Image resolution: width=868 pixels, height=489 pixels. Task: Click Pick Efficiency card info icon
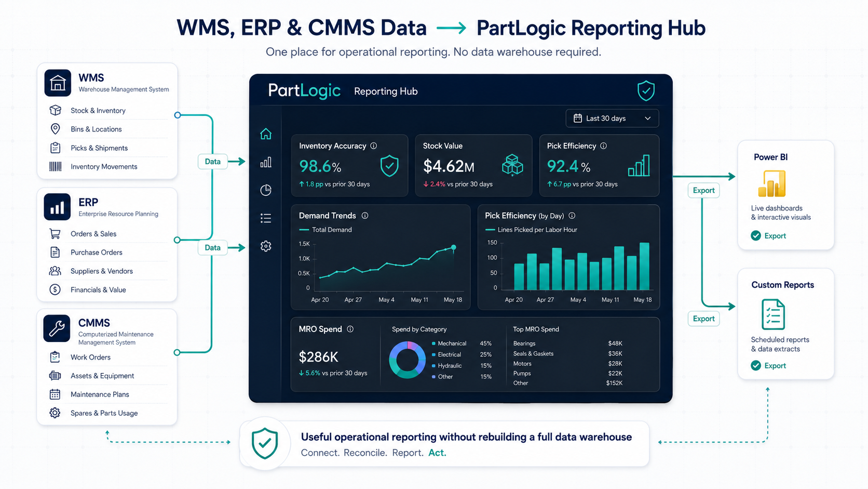[603, 146]
